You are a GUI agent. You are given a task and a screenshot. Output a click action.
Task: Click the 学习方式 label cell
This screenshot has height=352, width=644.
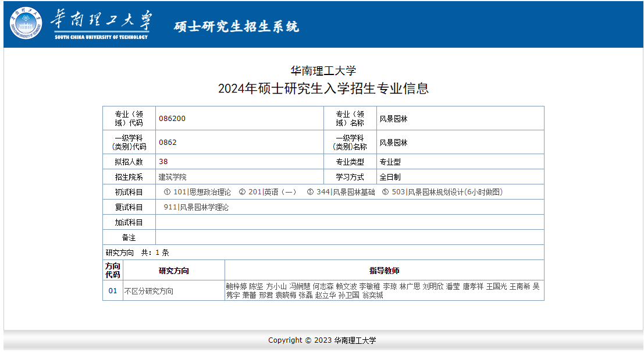pos(350,177)
